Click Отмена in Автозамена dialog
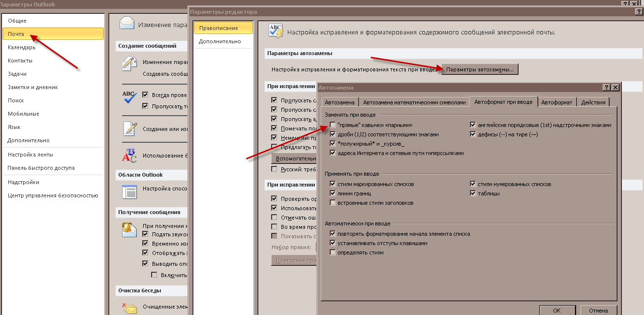This screenshot has width=644, height=315. (599, 310)
